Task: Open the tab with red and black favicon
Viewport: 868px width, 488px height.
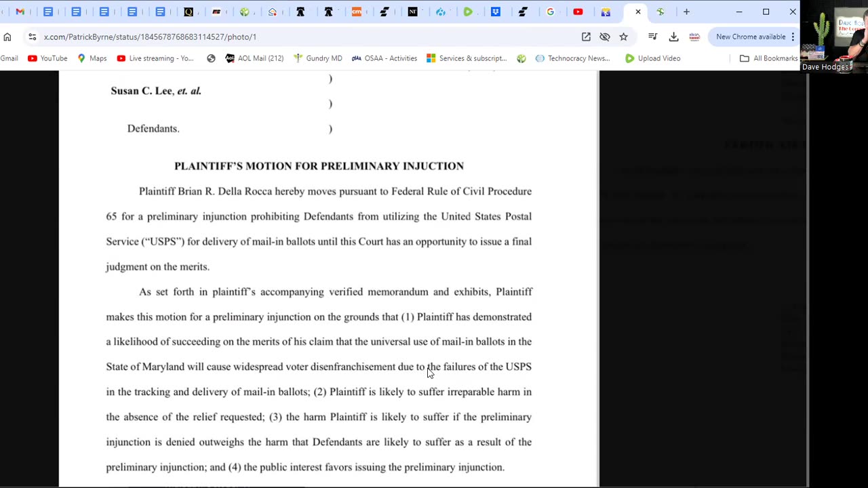Action: coord(216,12)
